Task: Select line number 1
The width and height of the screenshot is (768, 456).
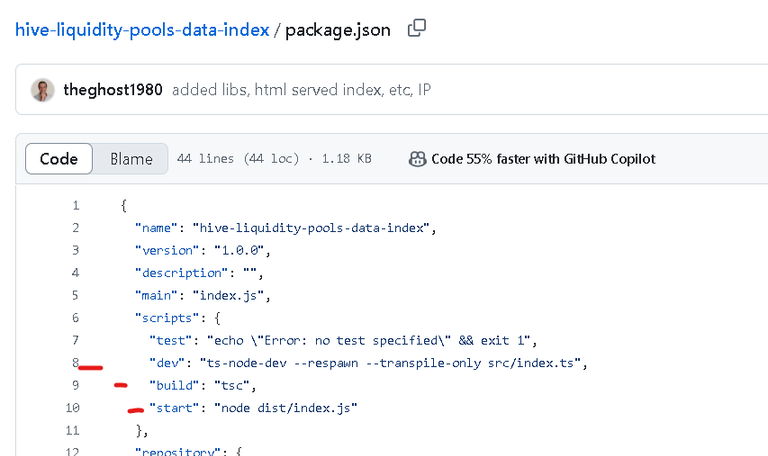Action: point(76,205)
